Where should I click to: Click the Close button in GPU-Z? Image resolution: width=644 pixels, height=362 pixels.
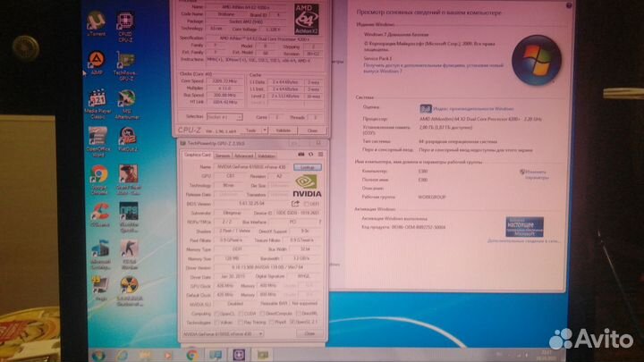(309, 333)
